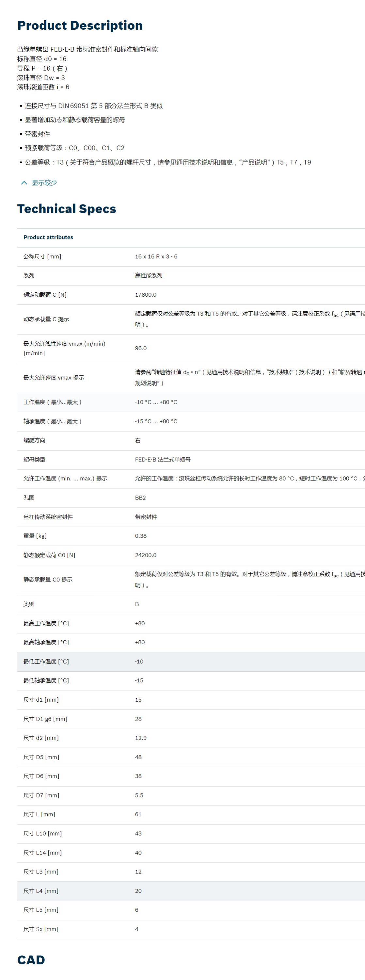This screenshot has width=365, height=980.
Task: Click the 公称尺寸 [mm] row label
Action: click(42, 256)
